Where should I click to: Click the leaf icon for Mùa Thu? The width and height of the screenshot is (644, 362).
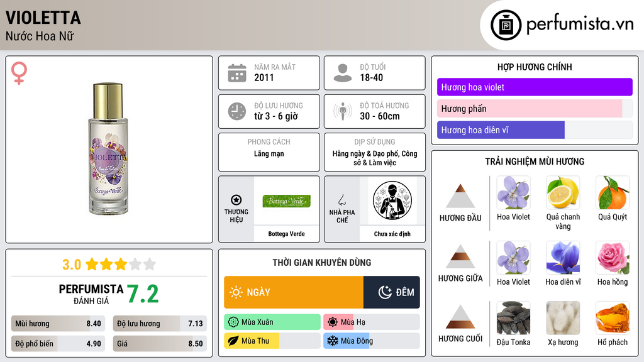click(x=233, y=341)
